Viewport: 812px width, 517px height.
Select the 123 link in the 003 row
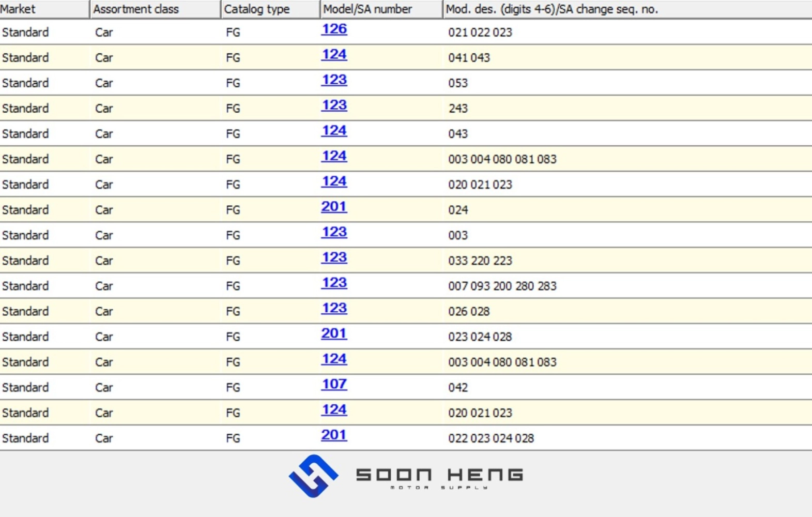coord(334,232)
